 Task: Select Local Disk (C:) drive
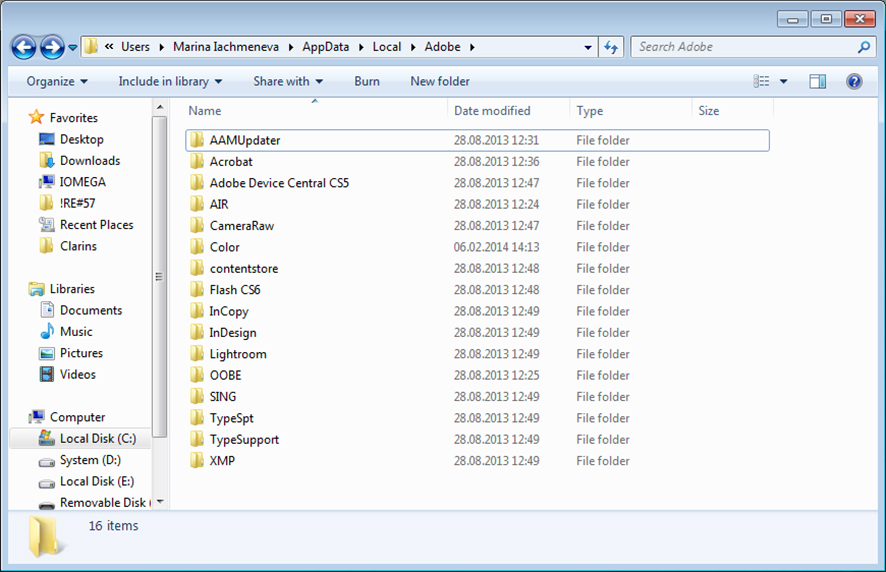coord(98,439)
